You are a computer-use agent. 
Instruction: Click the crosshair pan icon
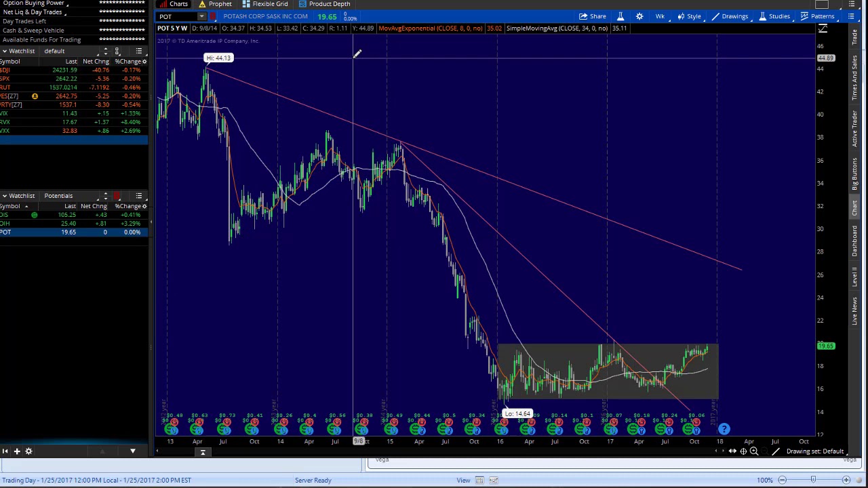pyautogui.click(x=743, y=451)
